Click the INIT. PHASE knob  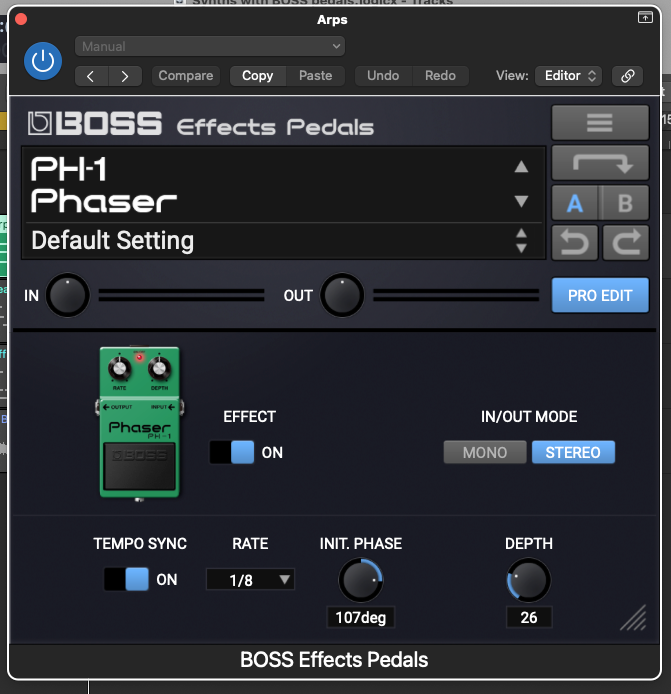(x=361, y=580)
